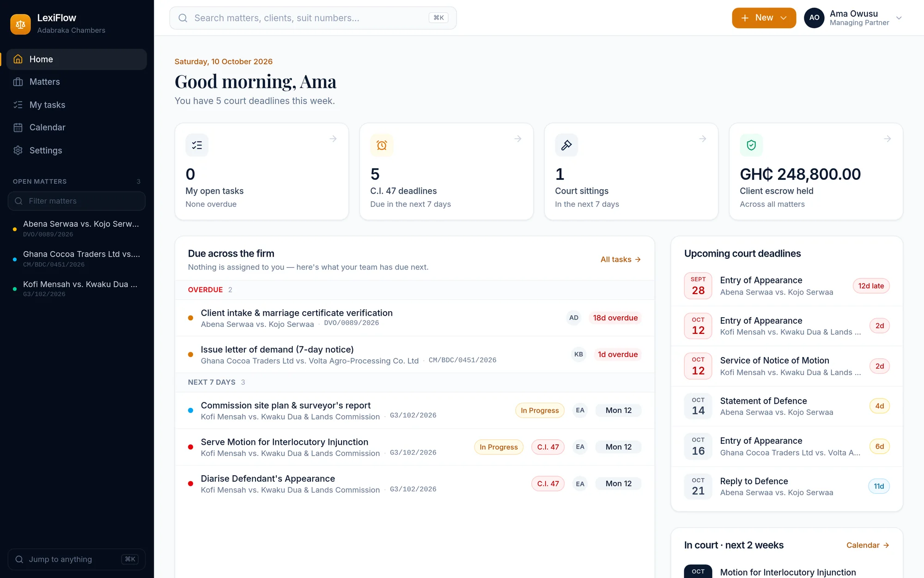The height and width of the screenshot is (578, 924).
Task: Click the checklist icon on My open tasks card
Action: point(197,145)
